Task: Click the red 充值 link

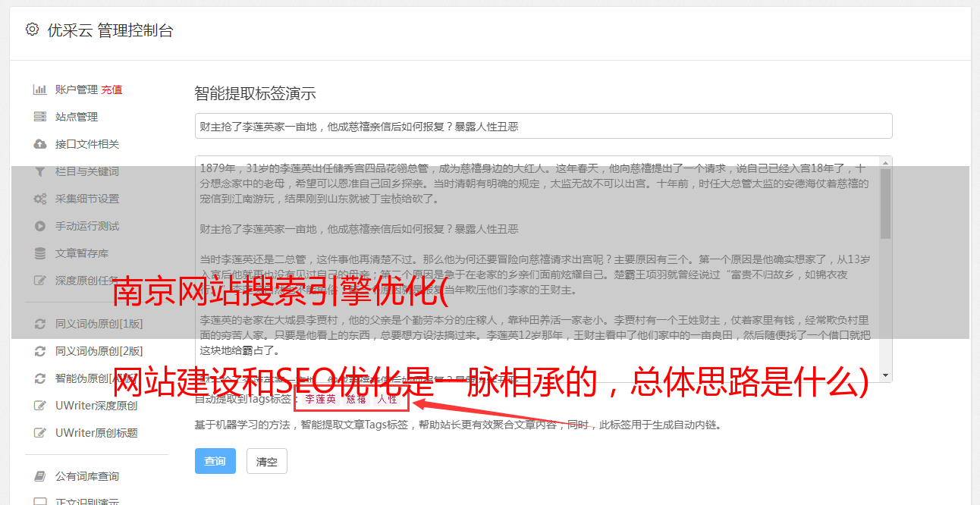Action: pos(112,89)
